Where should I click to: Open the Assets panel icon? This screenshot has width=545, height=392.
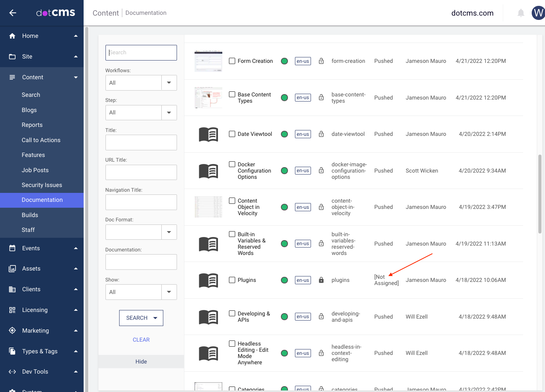(x=12, y=269)
